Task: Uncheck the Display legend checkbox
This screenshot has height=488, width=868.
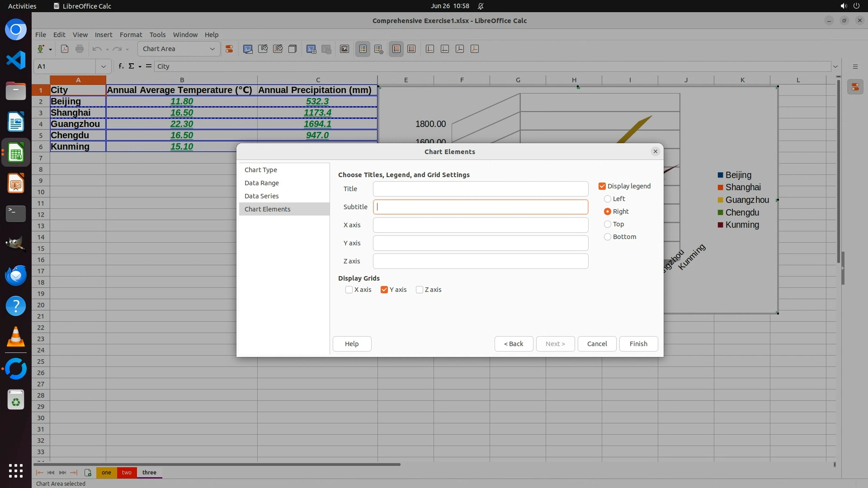Action: point(602,186)
